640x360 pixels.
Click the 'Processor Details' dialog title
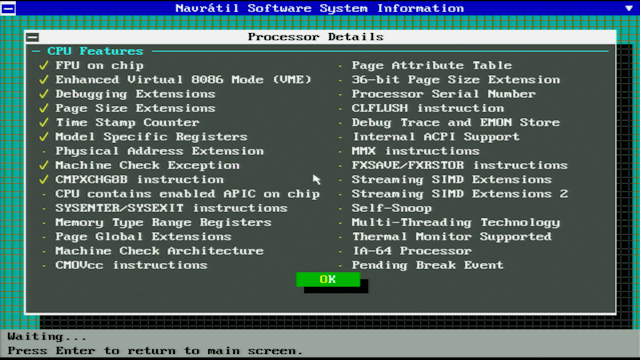click(316, 37)
